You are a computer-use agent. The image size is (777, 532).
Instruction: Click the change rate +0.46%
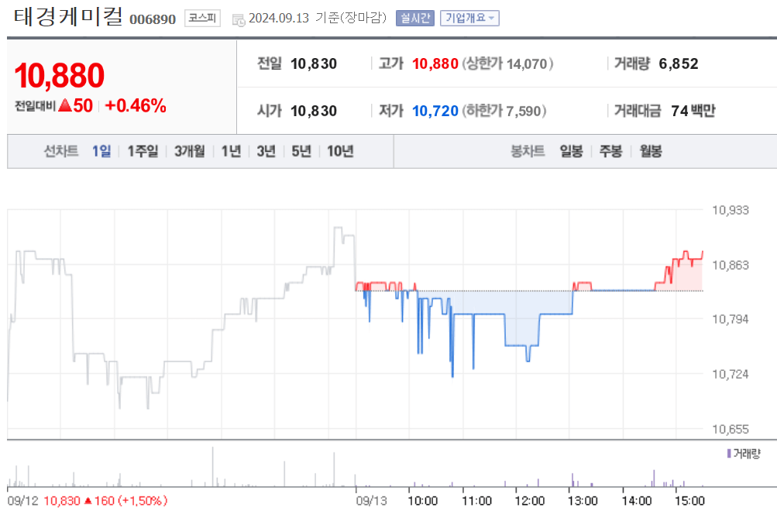click(x=136, y=105)
